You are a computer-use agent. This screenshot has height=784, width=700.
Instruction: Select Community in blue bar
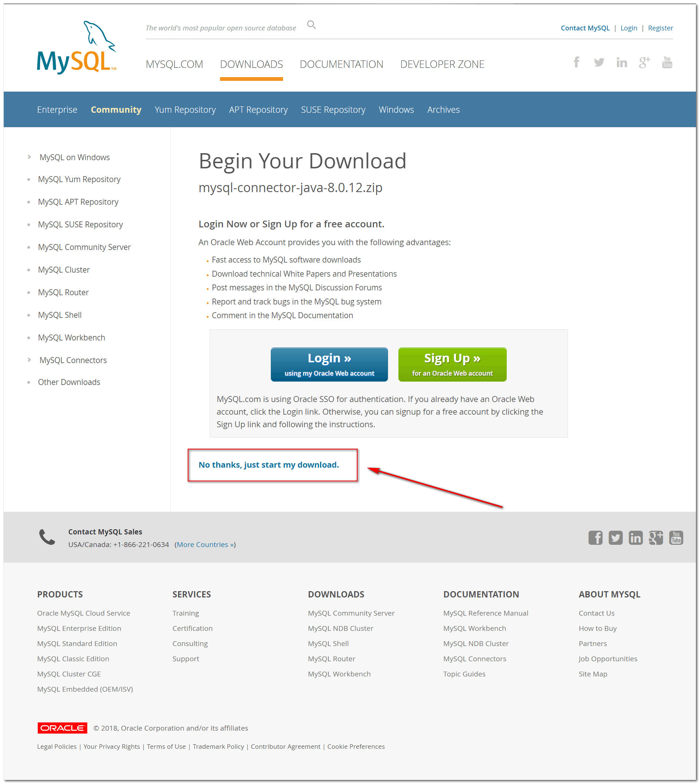point(116,109)
